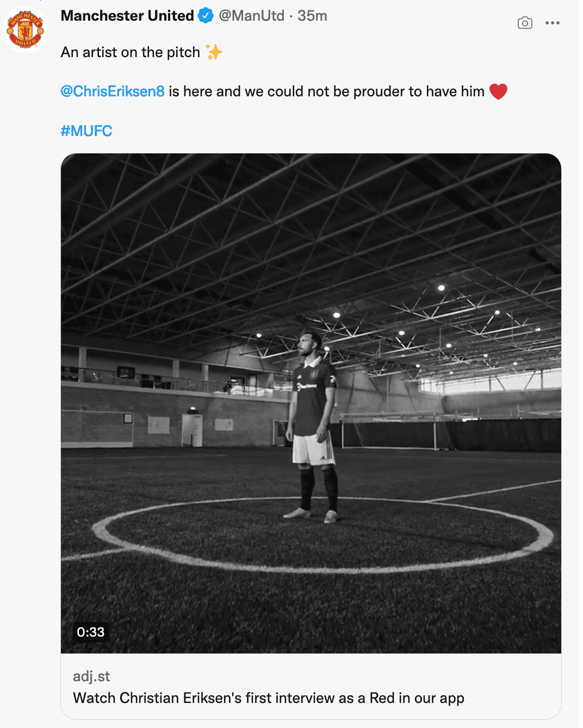Click the adj.st link domain
The width and height of the screenshot is (583, 728).
pyautogui.click(x=91, y=676)
